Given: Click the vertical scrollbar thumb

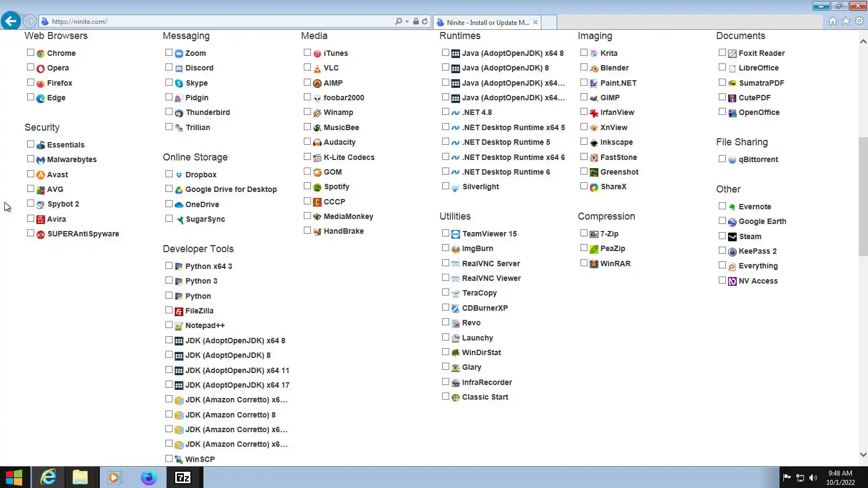Looking at the screenshot, I should pos(863,196).
